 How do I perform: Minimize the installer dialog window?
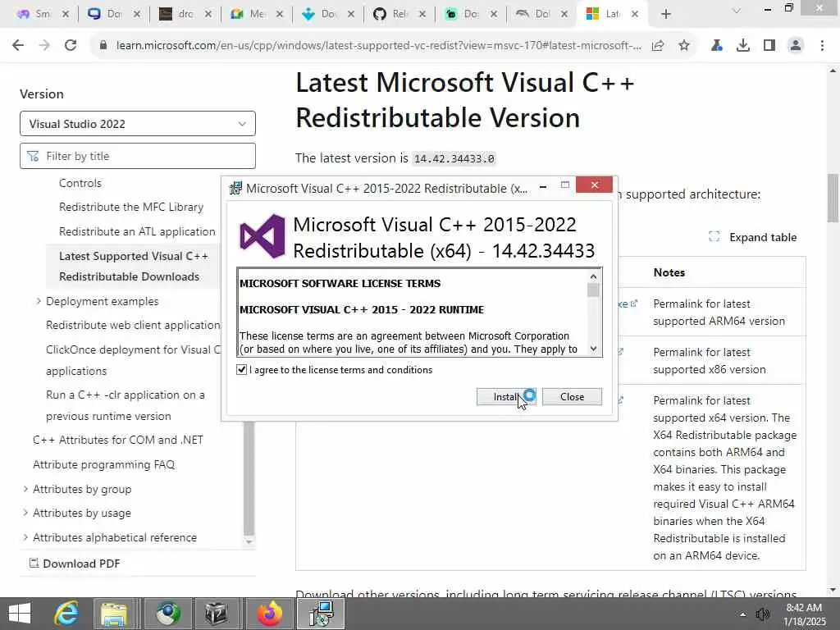coord(543,186)
